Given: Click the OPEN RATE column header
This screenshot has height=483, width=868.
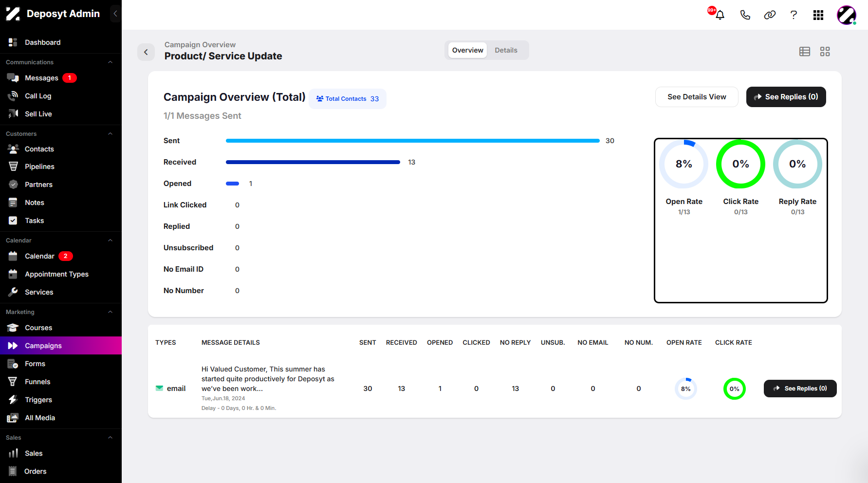Looking at the screenshot, I should (684, 343).
